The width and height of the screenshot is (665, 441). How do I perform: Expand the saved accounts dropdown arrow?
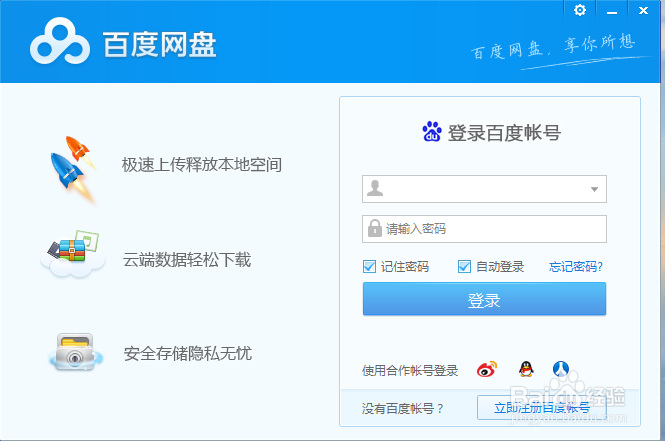coord(595,189)
